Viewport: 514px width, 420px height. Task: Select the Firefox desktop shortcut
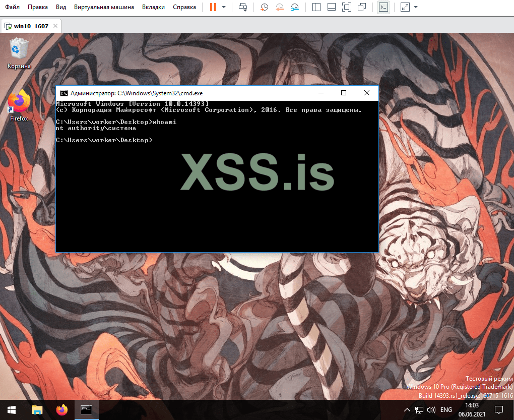click(x=19, y=105)
